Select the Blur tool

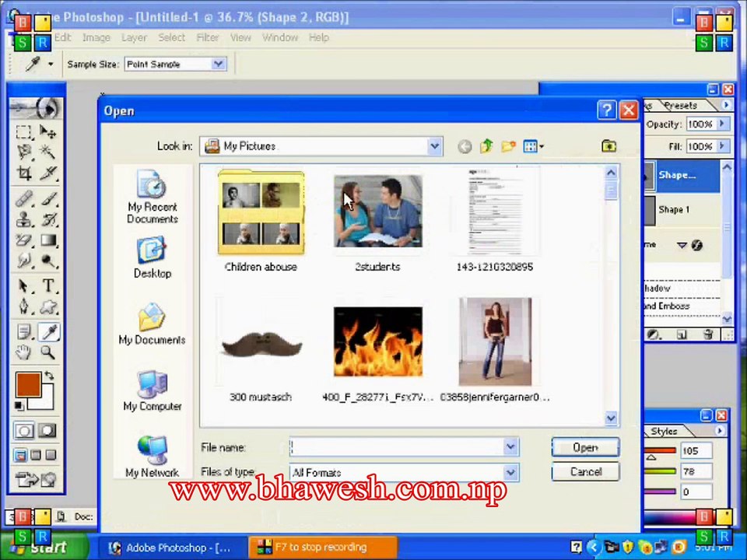tap(24, 261)
